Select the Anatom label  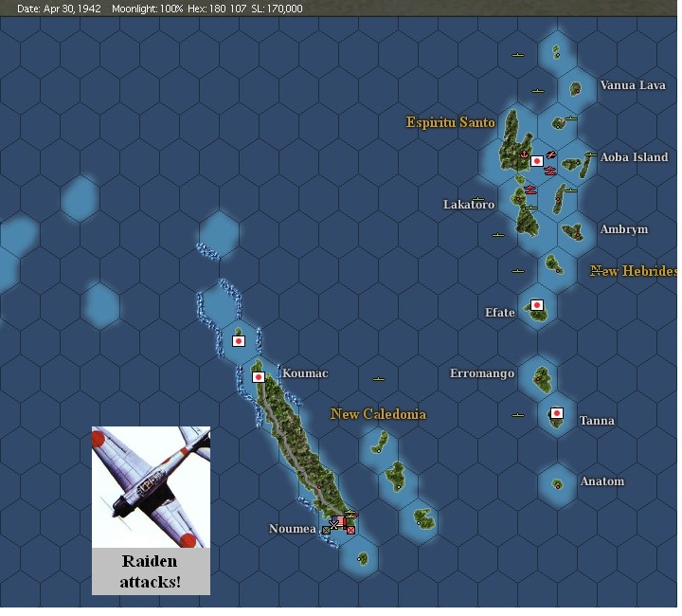[602, 481]
